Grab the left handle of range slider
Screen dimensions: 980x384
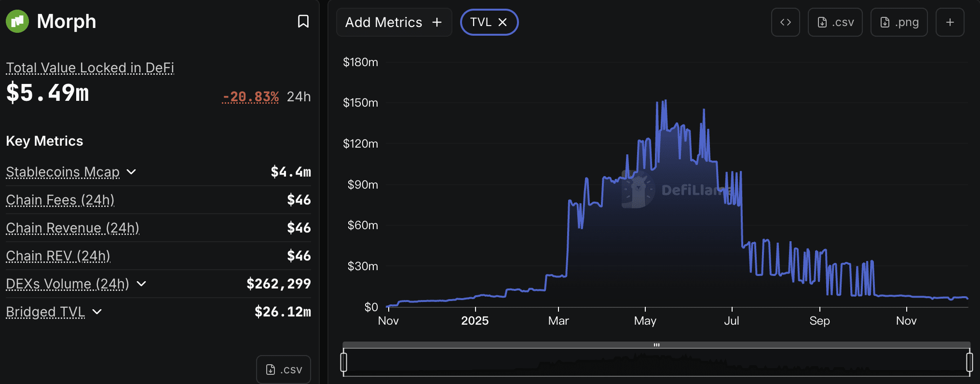point(344,362)
